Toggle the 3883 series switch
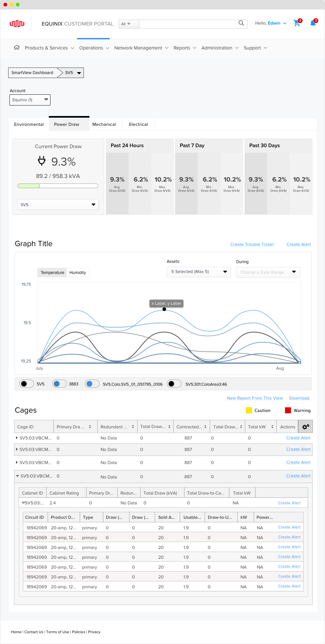This screenshot has height=644, width=325. (59, 384)
